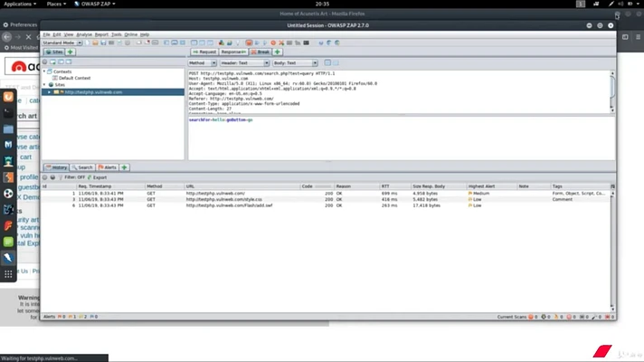Open the Online menu
This screenshot has width=644, height=362.
pyautogui.click(x=130, y=34)
